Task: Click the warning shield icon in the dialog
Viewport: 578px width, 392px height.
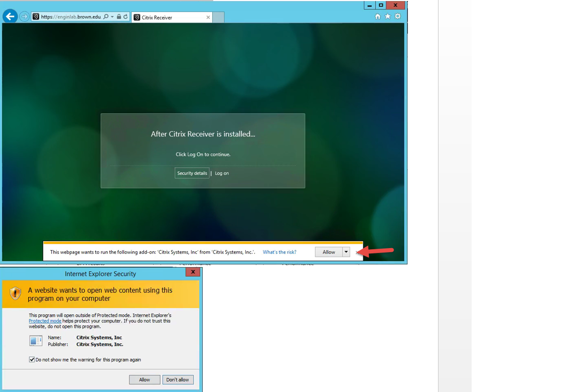Action: click(x=15, y=294)
